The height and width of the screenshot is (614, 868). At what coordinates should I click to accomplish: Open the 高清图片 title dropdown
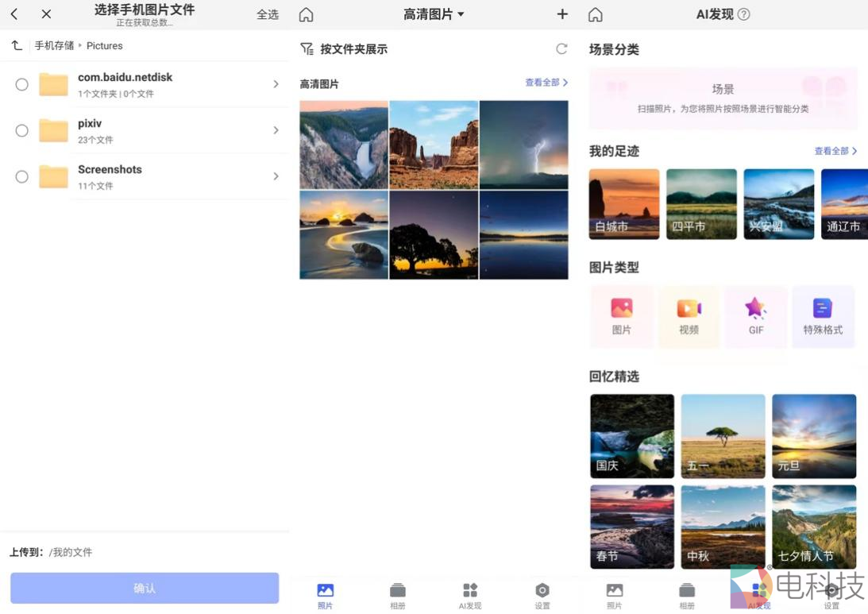coord(434,14)
